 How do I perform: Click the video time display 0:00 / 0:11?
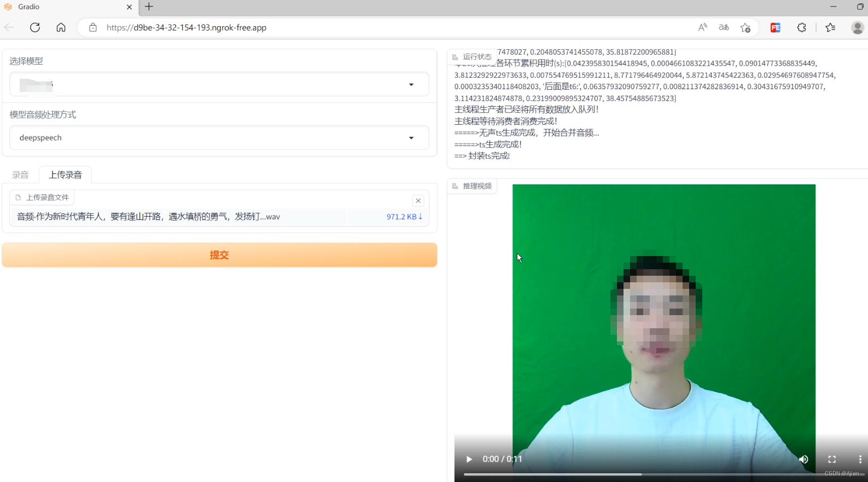pos(502,459)
